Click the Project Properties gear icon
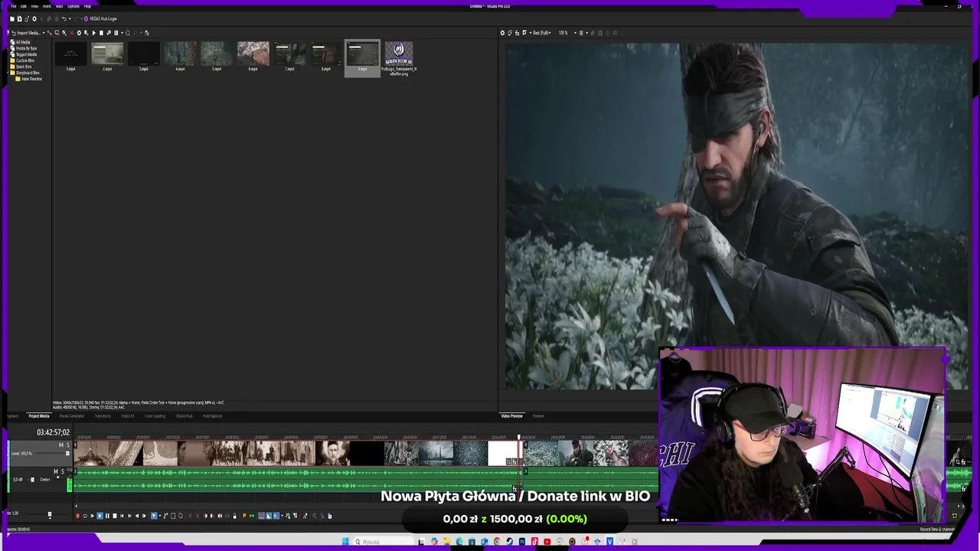This screenshot has height=551, width=980. (x=34, y=18)
